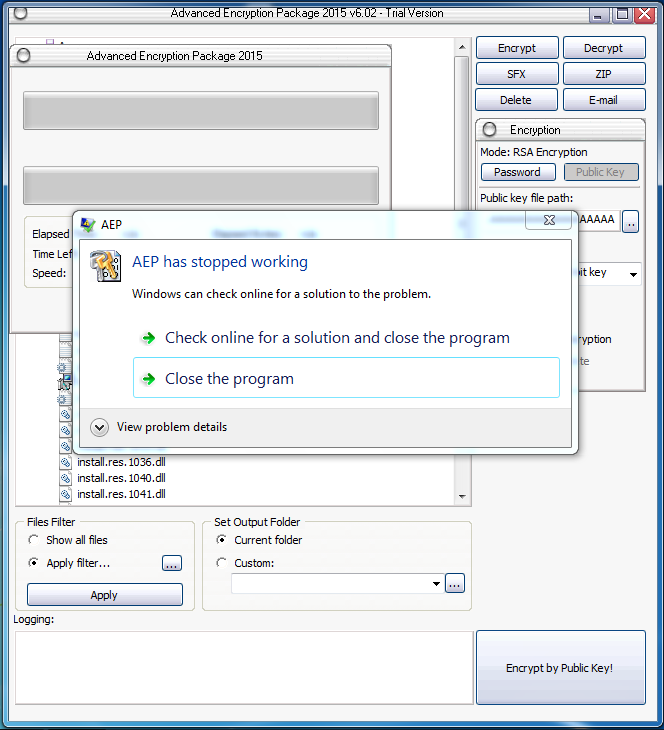Image resolution: width=664 pixels, height=730 pixels.
Task: Open the key size dropdown arrow
Action: 633,275
